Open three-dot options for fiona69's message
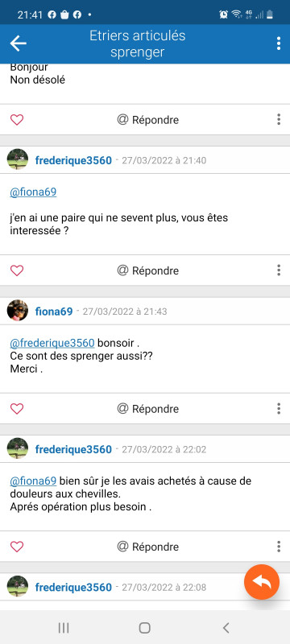 click(x=279, y=409)
